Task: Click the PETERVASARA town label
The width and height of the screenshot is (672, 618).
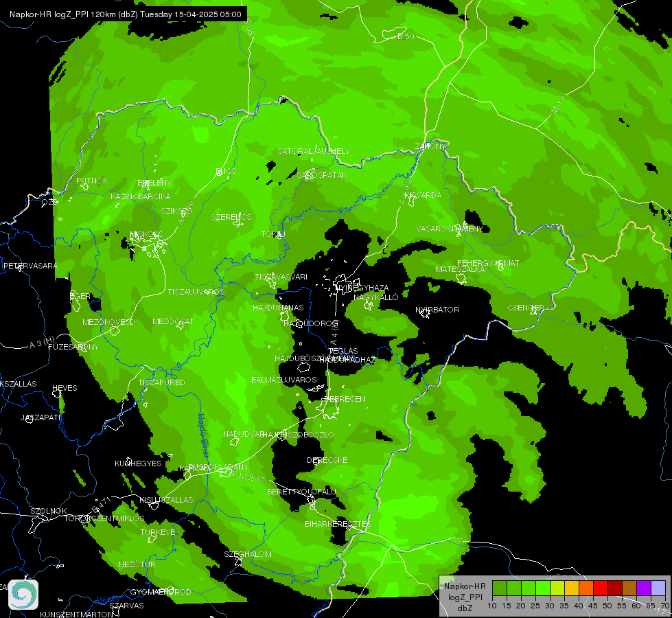Action: [30, 266]
